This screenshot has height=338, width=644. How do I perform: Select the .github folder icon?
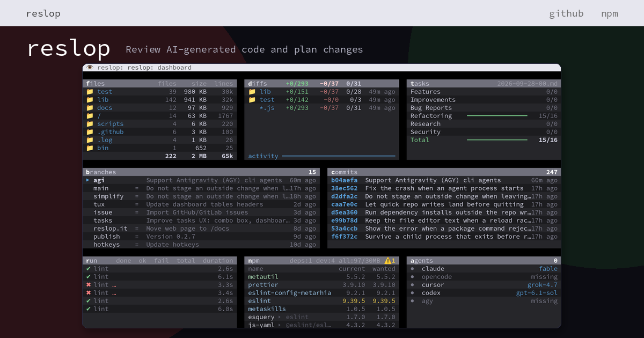[90, 132]
